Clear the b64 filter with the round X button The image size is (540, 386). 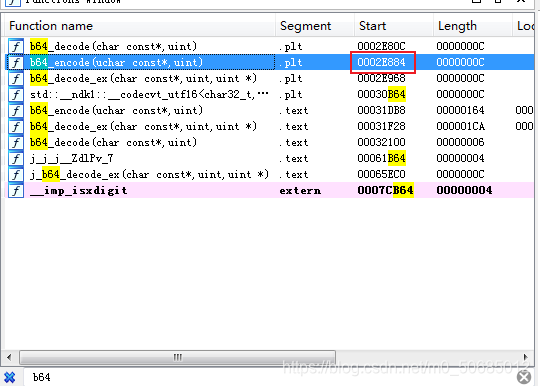(x=524, y=377)
